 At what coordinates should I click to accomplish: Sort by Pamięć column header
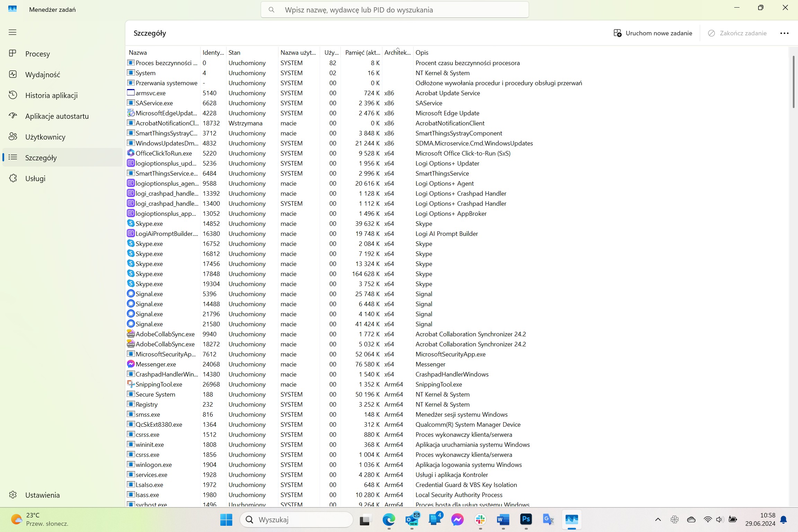[x=362, y=53]
